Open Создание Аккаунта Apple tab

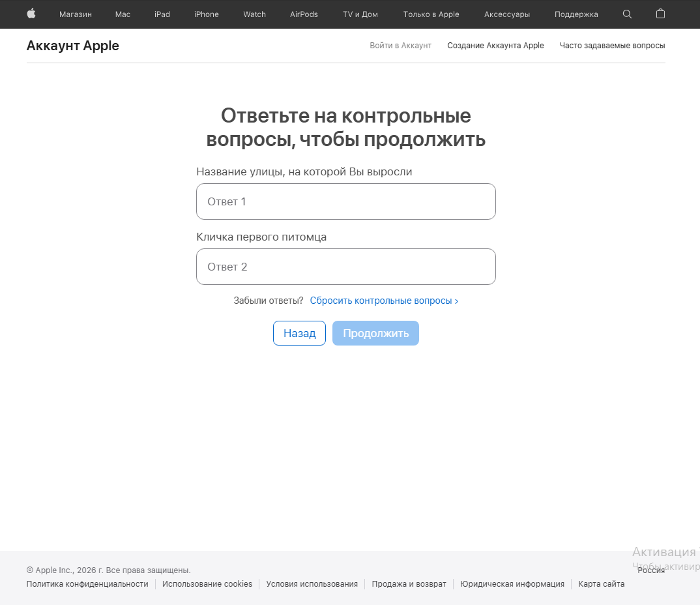[495, 45]
